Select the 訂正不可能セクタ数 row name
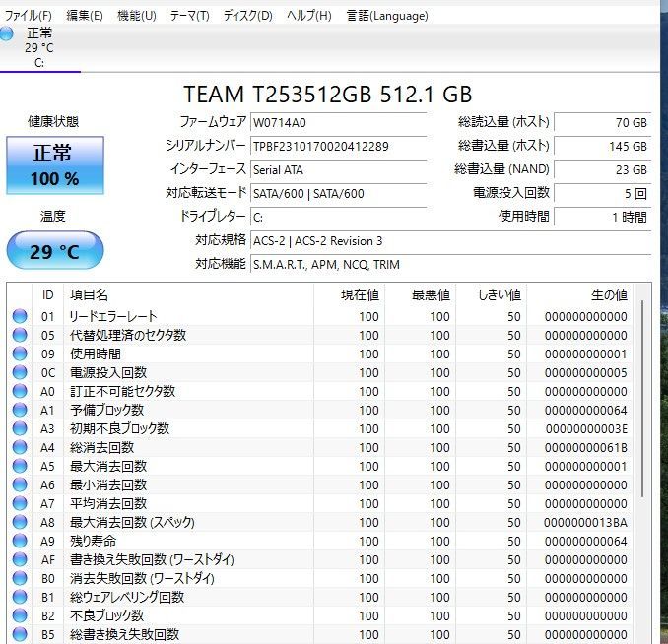The width and height of the screenshot is (668, 644). point(122,392)
